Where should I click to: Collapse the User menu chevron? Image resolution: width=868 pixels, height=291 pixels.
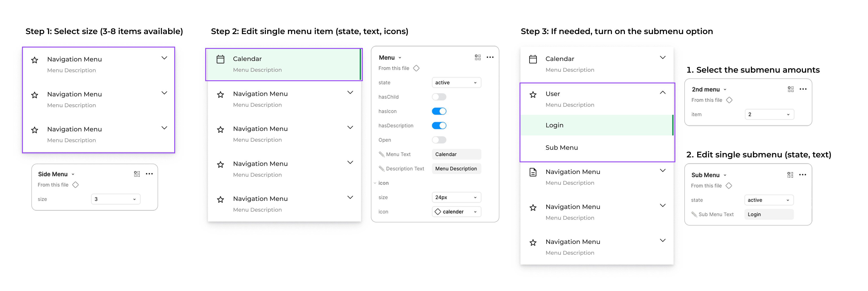pos(663,93)
